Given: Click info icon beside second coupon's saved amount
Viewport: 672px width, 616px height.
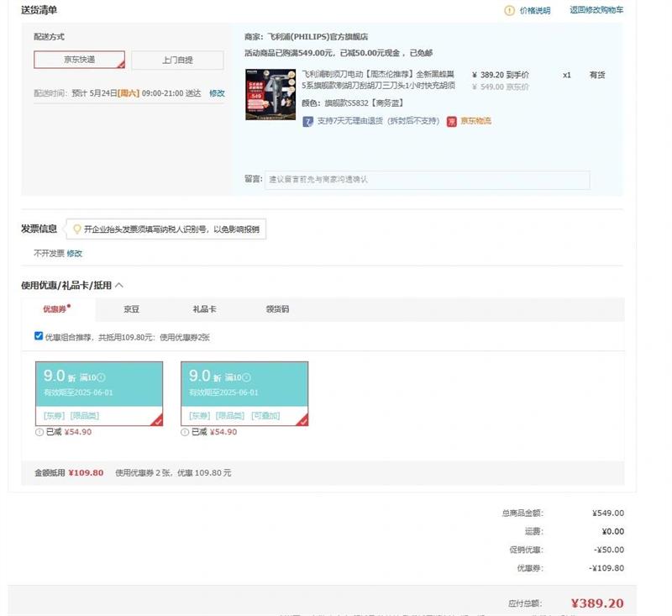Looking at the screenshot, I should [184, 430].
